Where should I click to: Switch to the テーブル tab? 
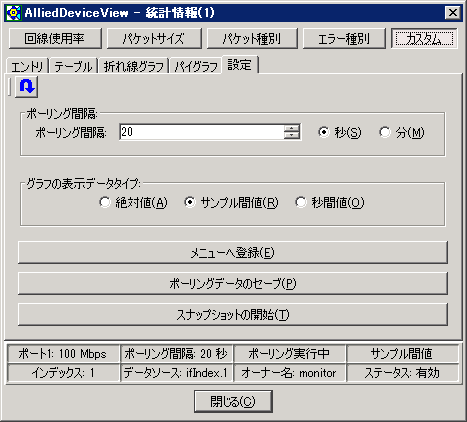click(74, 66)
